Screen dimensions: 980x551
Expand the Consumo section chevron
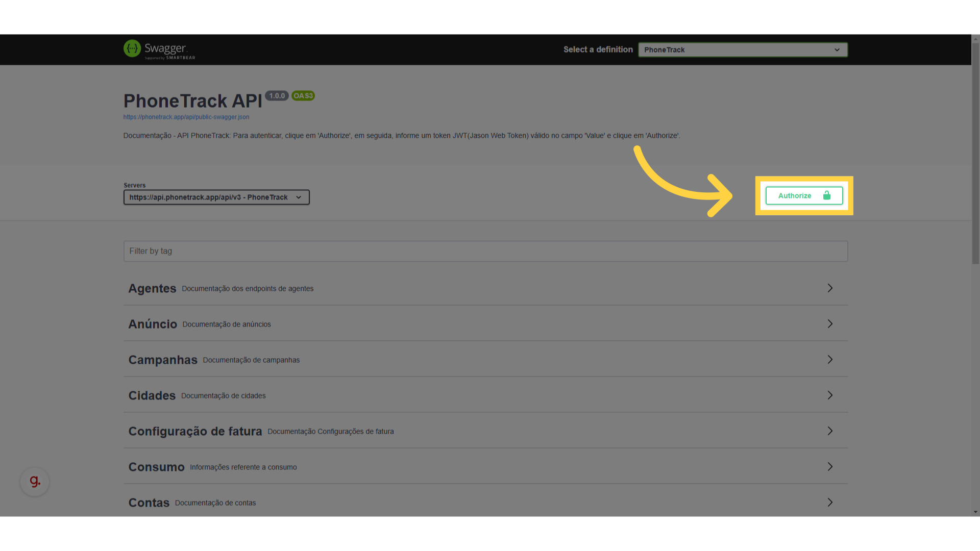(x=830, y=467)
